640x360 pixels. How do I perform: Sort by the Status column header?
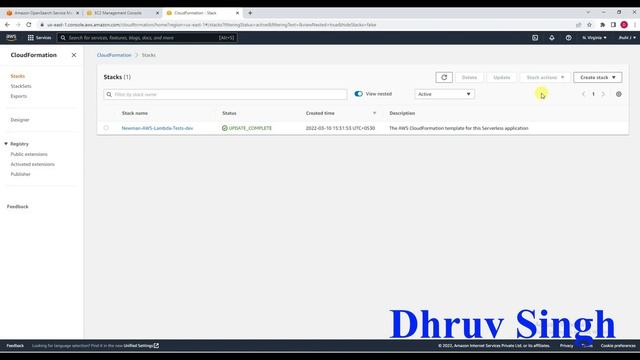click(229, 113)
